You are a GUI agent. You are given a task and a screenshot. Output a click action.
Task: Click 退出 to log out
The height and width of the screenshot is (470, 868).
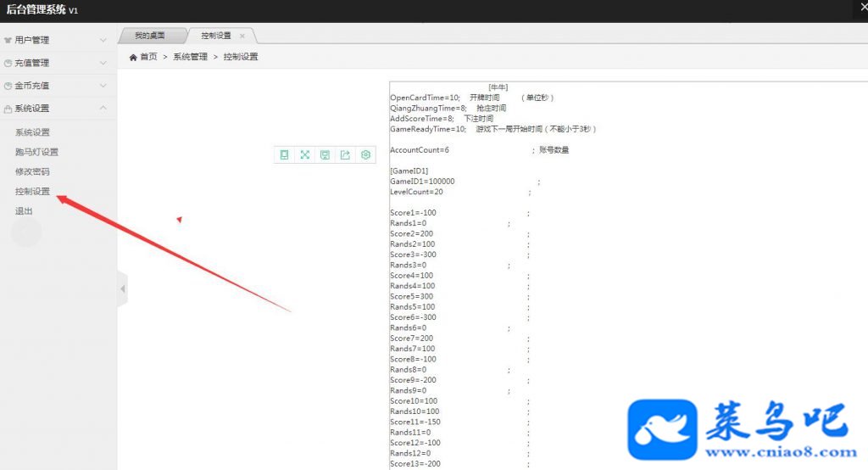(x=24, y=210)
